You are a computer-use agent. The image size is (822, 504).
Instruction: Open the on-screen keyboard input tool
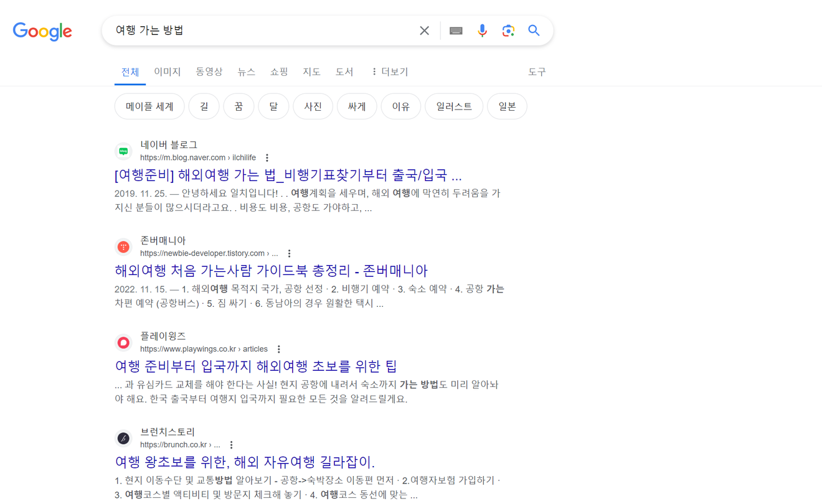coord(456,30)
